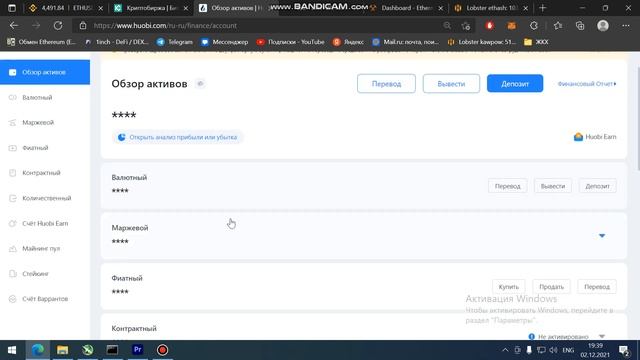Open the Favorites star icon in toolbar
640x360 pixels.
click(x=558, y=26)
